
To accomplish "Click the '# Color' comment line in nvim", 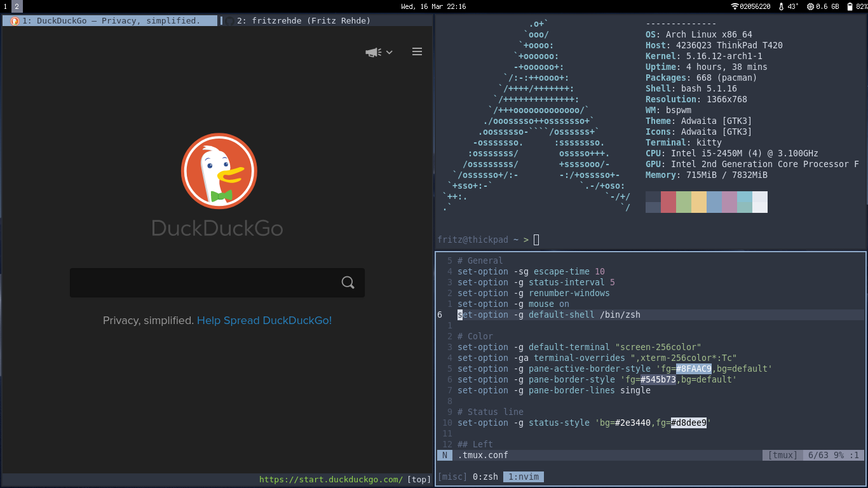I will 475,336.
